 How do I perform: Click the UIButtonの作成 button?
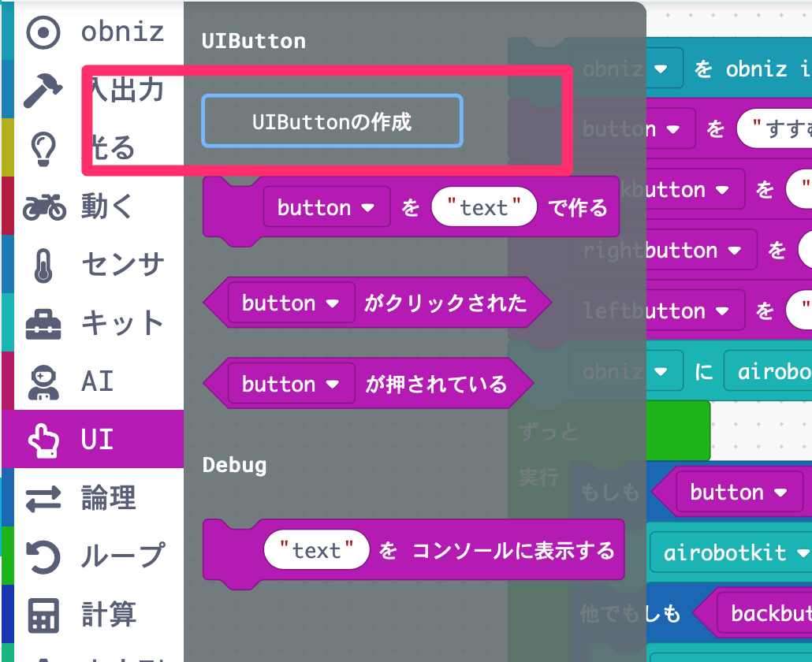pos(331,121)
